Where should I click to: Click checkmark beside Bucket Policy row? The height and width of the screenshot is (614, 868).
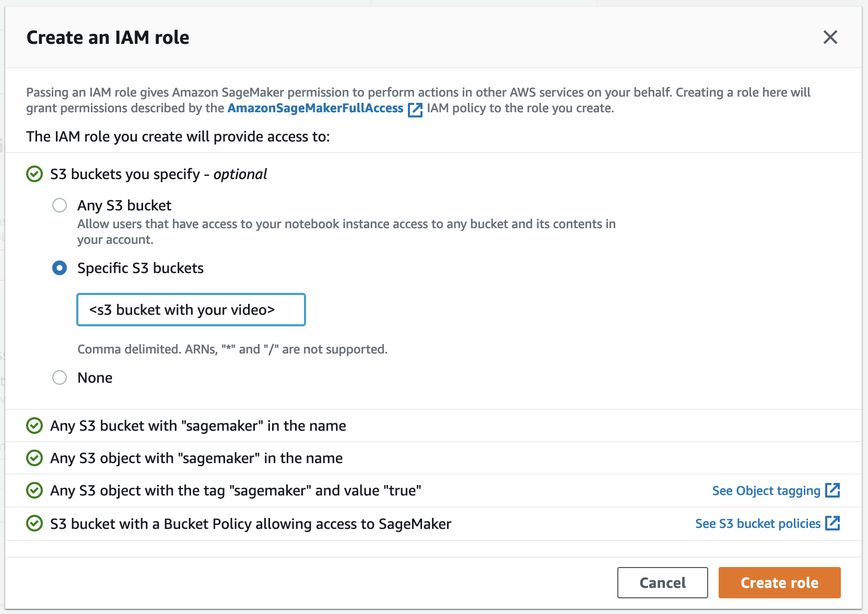coord(34,523)
